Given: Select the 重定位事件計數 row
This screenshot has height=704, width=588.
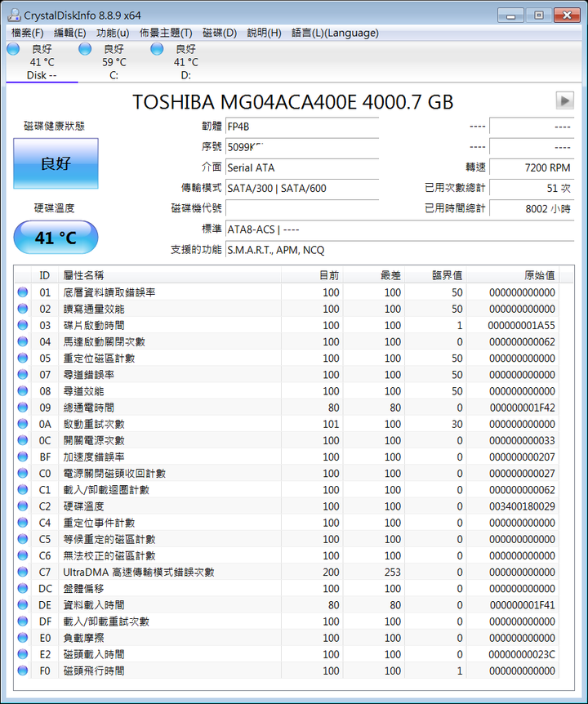Looking at the screenshot, I should 287,523.
